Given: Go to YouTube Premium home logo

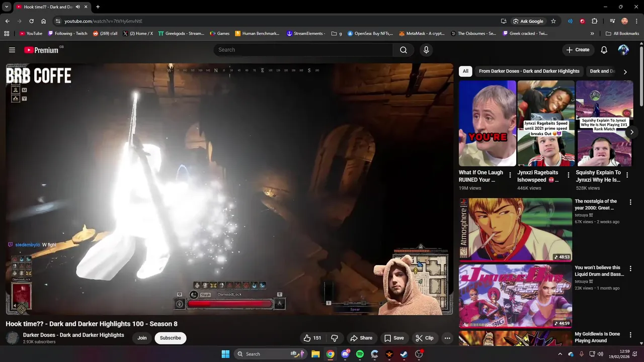Looking at the screenshot, I should click(x=41, y=50).
